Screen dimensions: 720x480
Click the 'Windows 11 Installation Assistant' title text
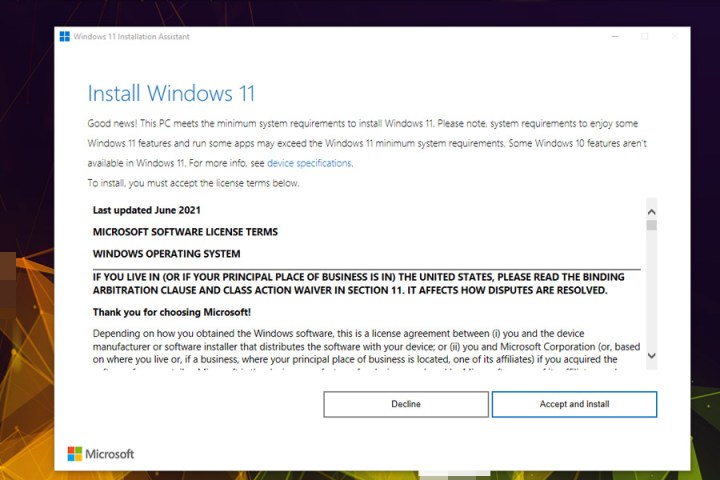pyautogui.click(x=131, y=37)
